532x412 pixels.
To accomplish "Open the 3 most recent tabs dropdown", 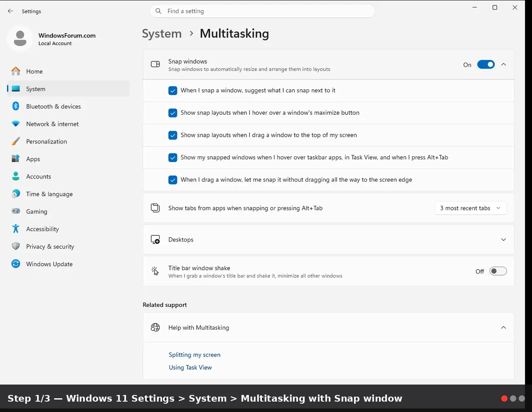I will 470,208.
